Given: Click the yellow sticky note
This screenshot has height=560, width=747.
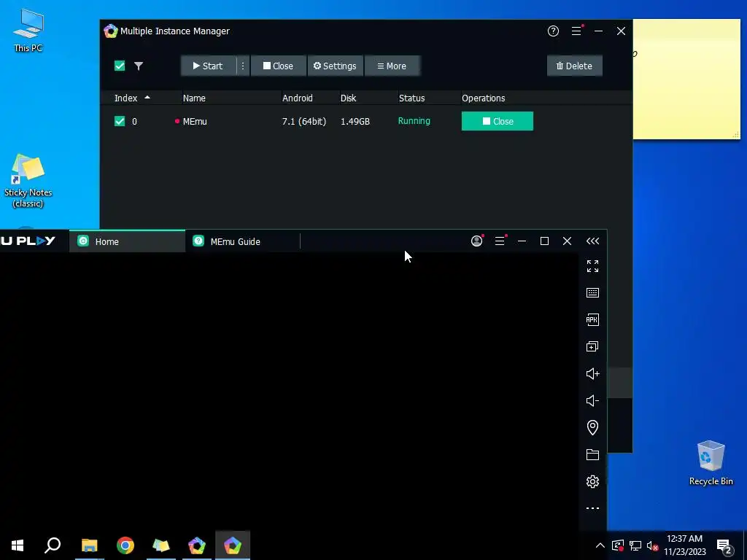Looking at the screenshot, I should click(x=686, y=79).
